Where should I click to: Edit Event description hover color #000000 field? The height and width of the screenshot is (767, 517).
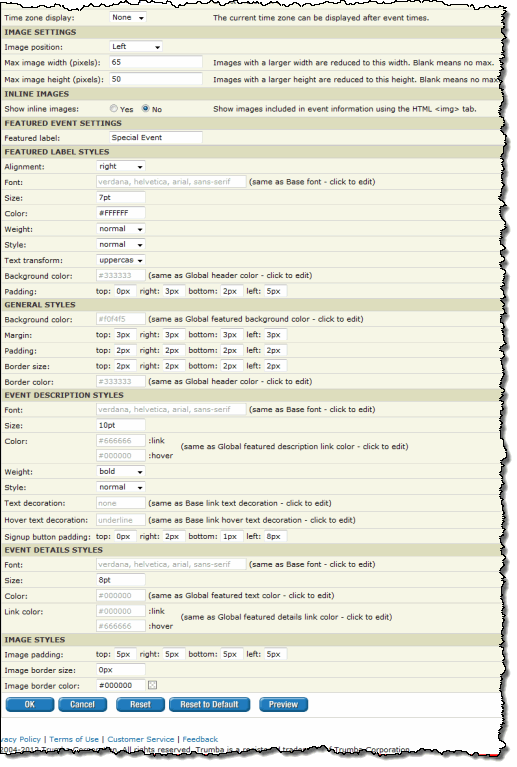[121, 455]
